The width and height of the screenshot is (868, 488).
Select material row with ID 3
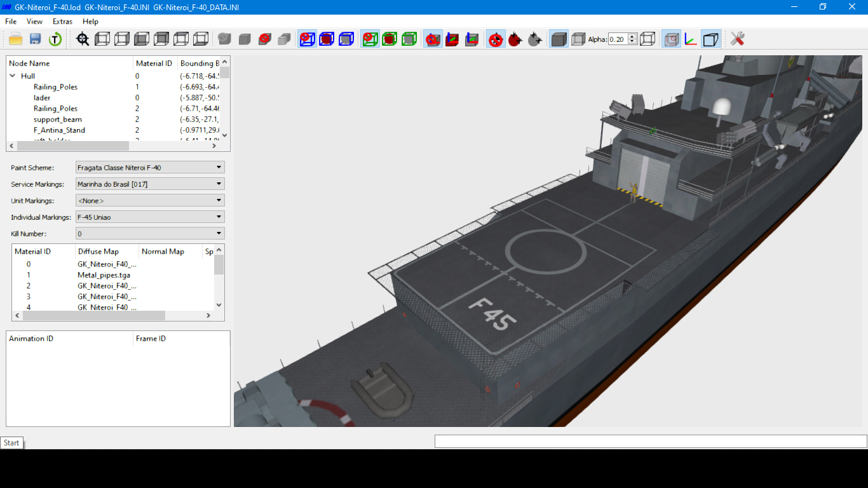(113, 296)
